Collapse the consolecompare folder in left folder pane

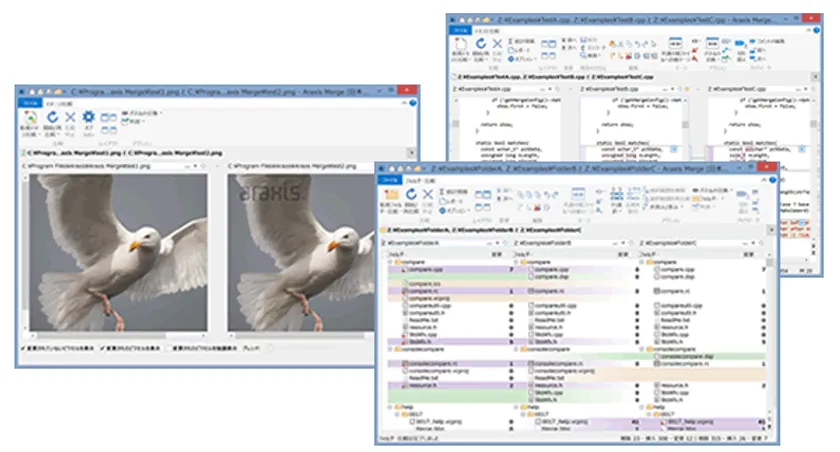[x=390, y=348]
